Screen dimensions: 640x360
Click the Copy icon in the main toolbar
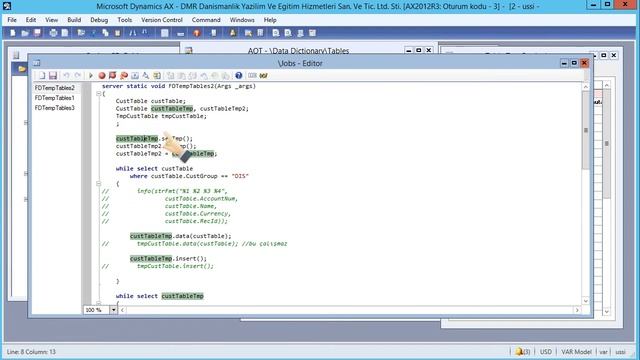click(105, 33)
